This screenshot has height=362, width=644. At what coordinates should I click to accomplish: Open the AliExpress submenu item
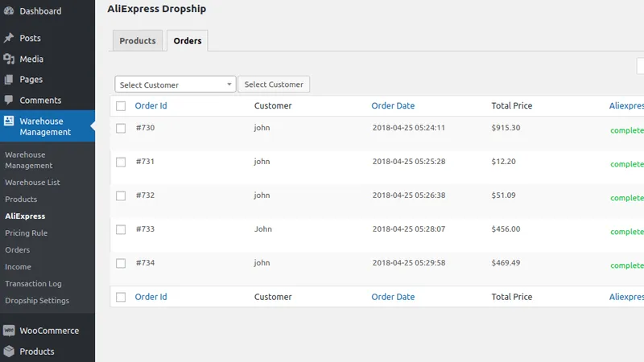25,216
